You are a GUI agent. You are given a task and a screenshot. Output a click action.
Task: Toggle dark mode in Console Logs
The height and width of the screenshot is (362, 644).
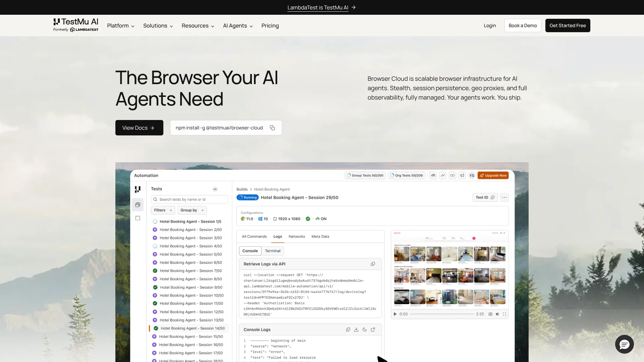pyautogui.click(x=365, y=330)
